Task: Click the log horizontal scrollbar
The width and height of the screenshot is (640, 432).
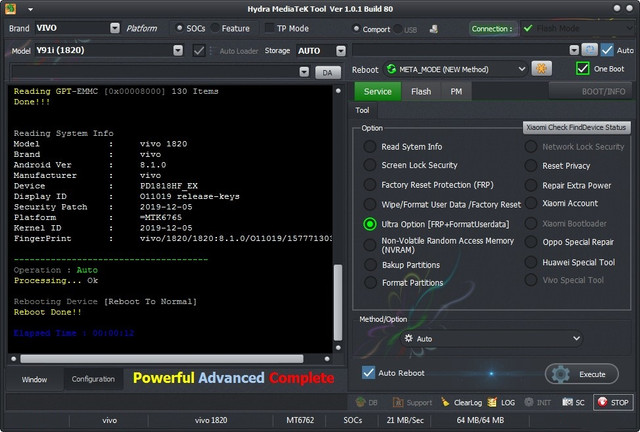Action: 162,359
